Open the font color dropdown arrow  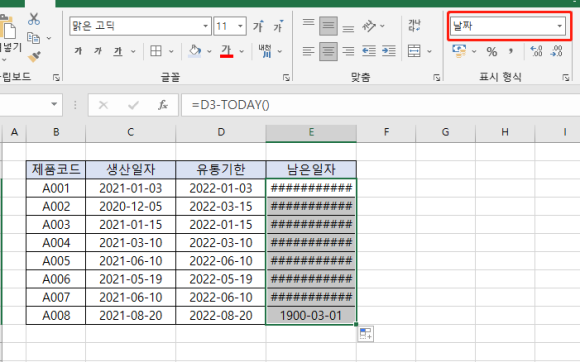(x=242, y=51)
